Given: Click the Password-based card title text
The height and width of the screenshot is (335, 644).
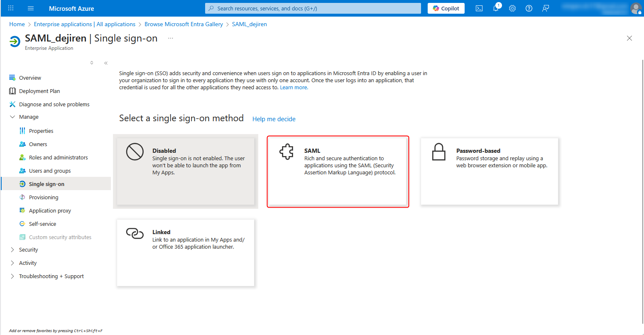Looking at the screenshot, I should (478, 151).
